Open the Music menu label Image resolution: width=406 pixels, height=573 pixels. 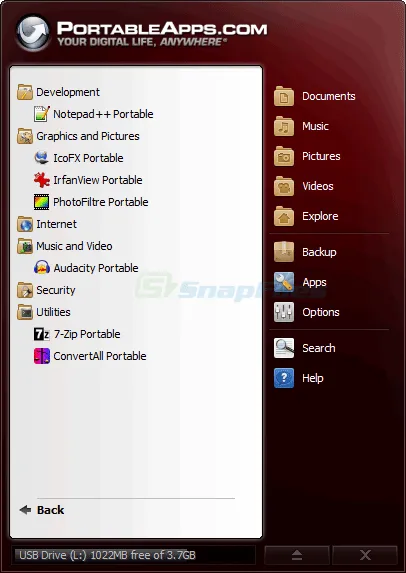(x=315, y=126)
